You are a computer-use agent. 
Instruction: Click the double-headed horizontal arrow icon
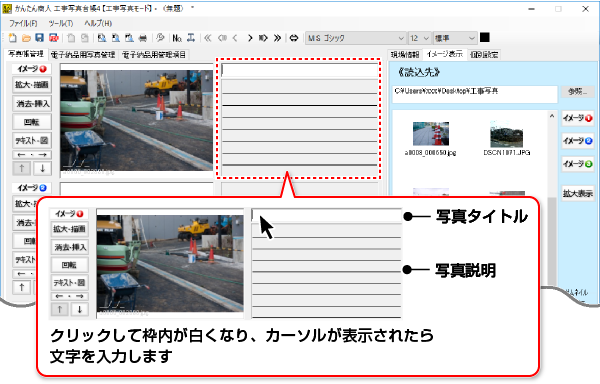pos(293,38)
